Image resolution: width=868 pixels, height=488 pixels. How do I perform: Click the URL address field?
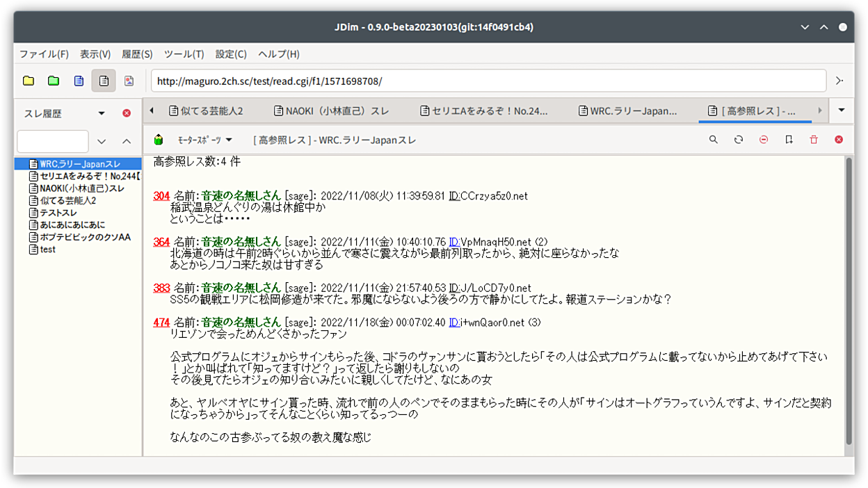[x=488, y=81]
